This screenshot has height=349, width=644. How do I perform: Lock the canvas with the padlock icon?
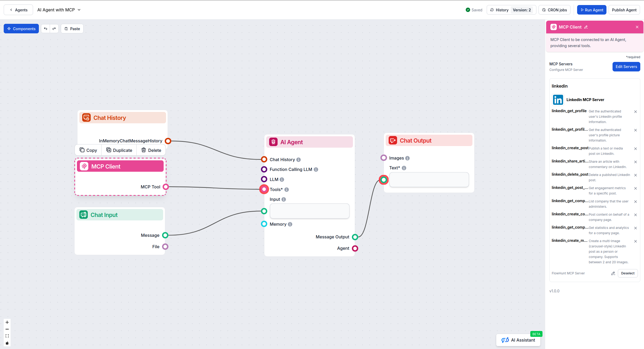[7, 343]
